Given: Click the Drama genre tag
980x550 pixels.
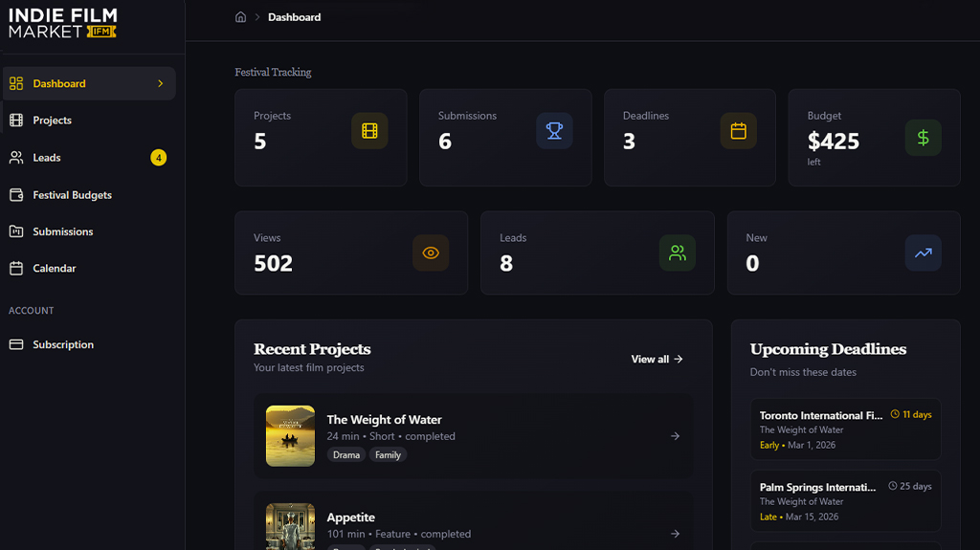Looking at the screenshot, I should pos(346,455).
